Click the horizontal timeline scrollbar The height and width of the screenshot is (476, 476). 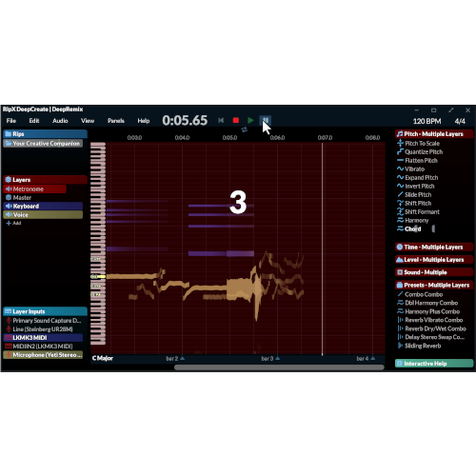point(279,367)
